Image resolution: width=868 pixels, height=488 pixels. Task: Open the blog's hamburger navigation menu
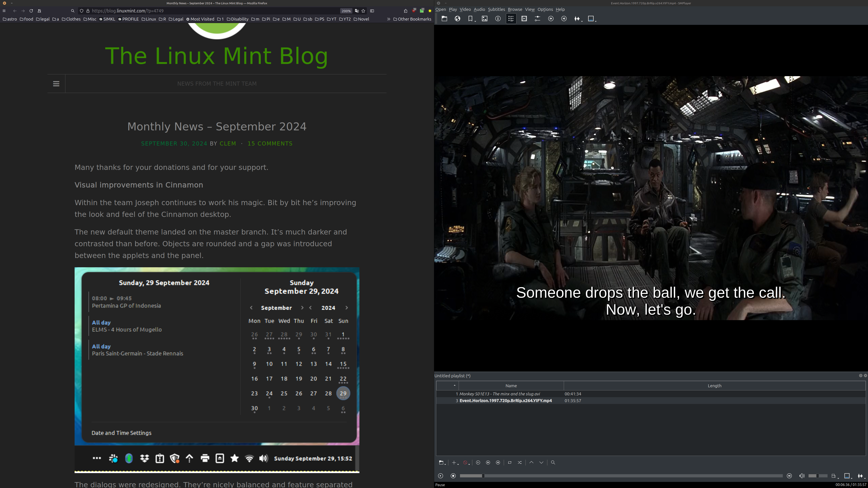(x=56, y=84)
